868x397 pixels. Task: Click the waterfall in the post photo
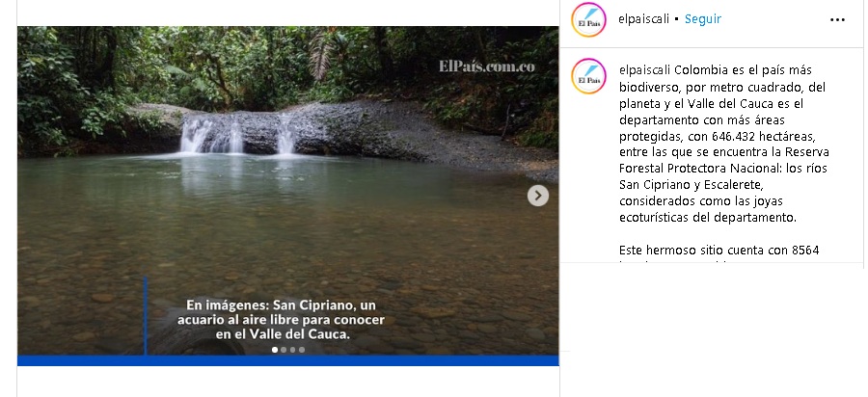(x=241, y=134)
